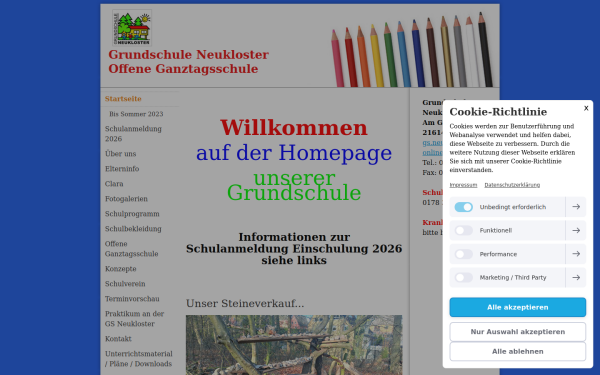600x375 pixels.
Task: Click the Cookie-Richtlinie dialog title
Action: pos(498,112)
